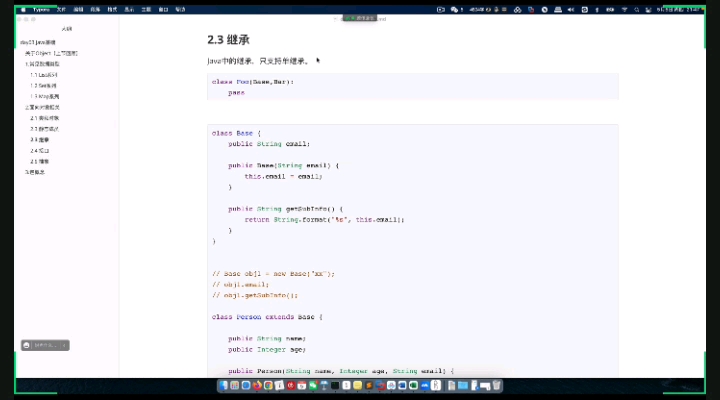Click the 'class Person extends Base {' line
The image size is (720, 400).
(267, 317)
